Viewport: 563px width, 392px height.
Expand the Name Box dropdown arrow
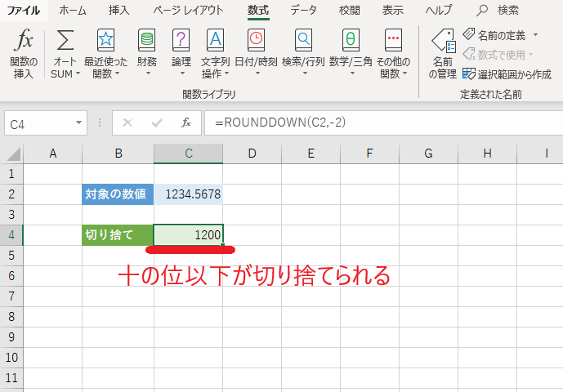click(x=79, y=123)
